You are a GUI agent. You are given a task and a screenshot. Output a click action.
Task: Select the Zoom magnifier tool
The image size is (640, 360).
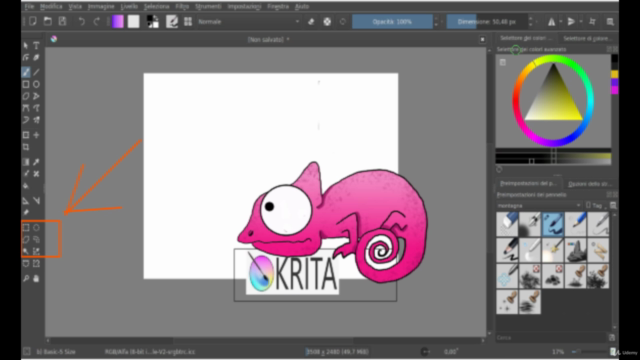coord(26,279)
